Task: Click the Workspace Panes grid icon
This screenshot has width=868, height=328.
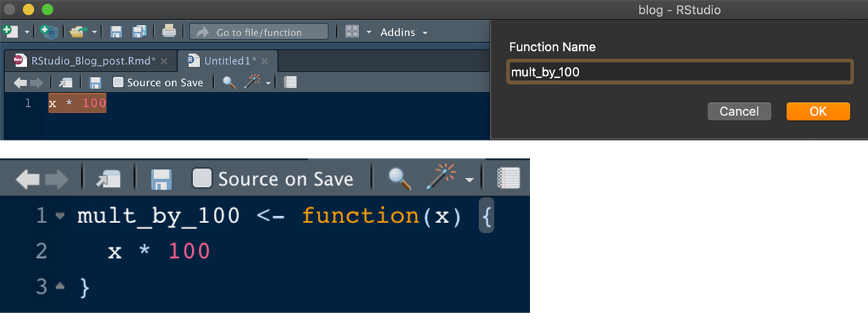Action: point(352,32)
